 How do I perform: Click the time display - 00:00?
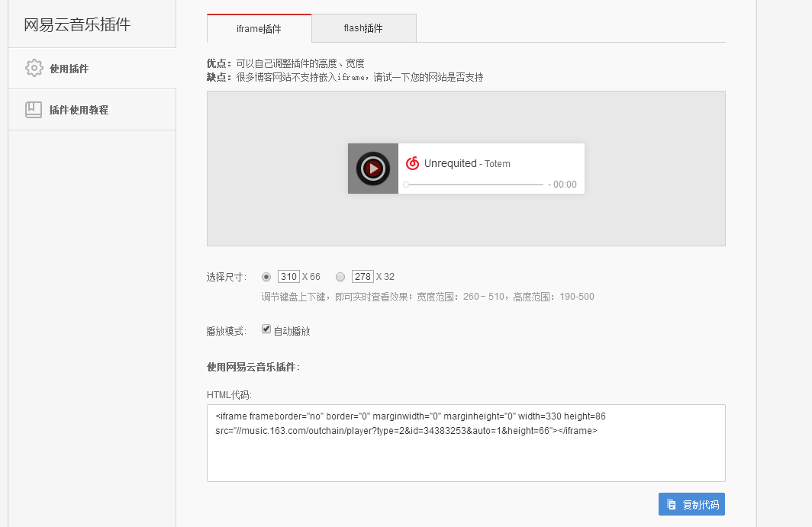tap(562, 185)
